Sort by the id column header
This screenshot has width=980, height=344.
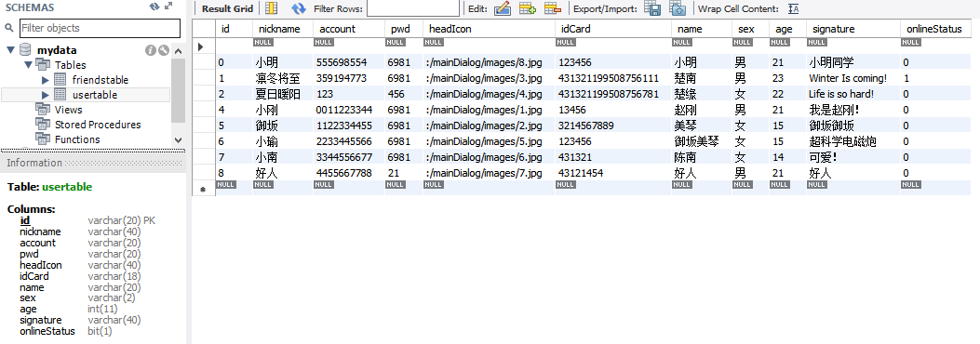234,29
